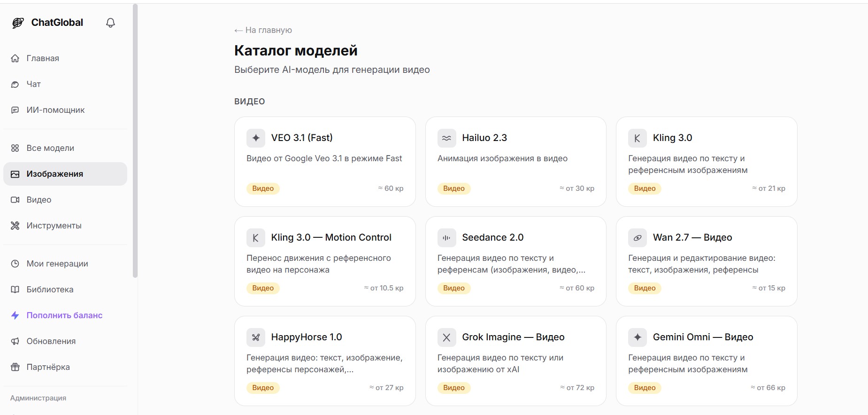The height and width of the screenshot is (415, 868).
Task: Open the Видео sidebar section
Action: click(x=65, y=200)
